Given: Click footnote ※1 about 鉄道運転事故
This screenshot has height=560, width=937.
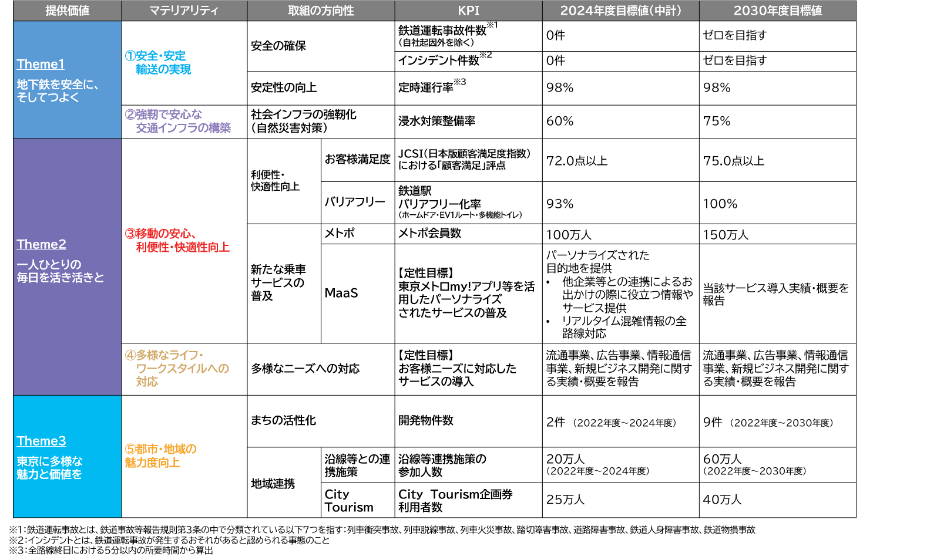Looking at the screenshot, I should pyautogui.click(x=382, y=529).
